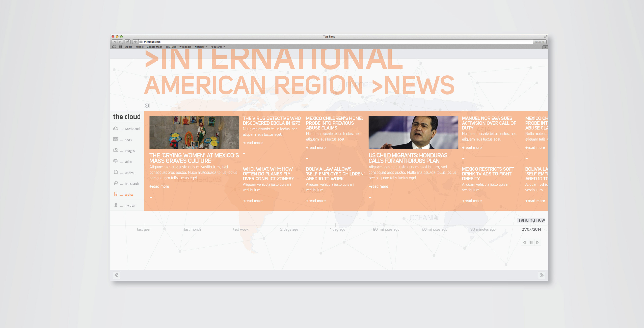Viewport: 644px width, 328px height.
Task: Jump to '90 minutes ago' on timeline
Action: tap(386, 229)
